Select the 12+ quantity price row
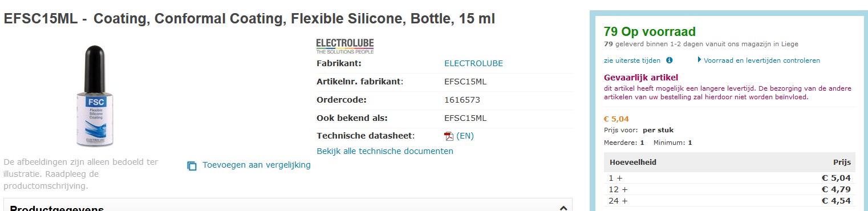The width and height of the screenshot is (868, 211). 729,189
